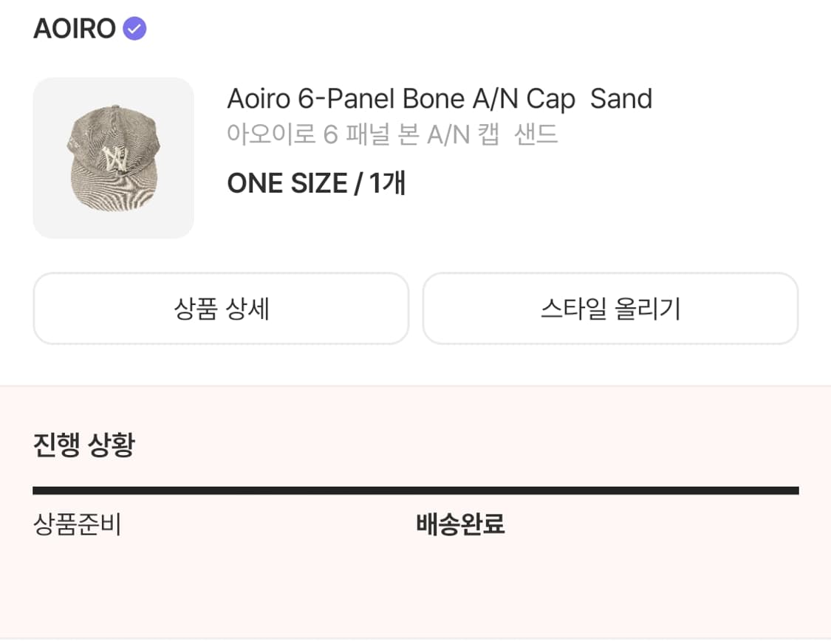This screenshot has width=831, height=644.
Task: Click the Sand color name in the title
Action: point(624,98)
